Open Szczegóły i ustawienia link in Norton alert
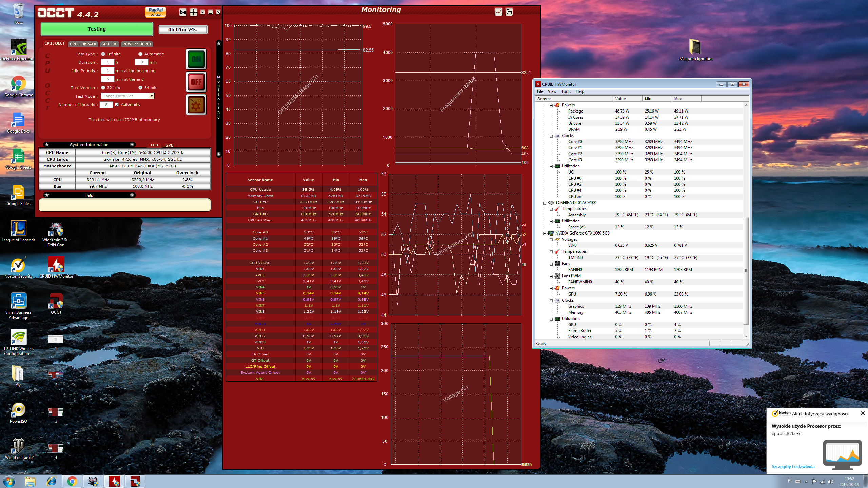868x488 pixels. click(793, 467)
